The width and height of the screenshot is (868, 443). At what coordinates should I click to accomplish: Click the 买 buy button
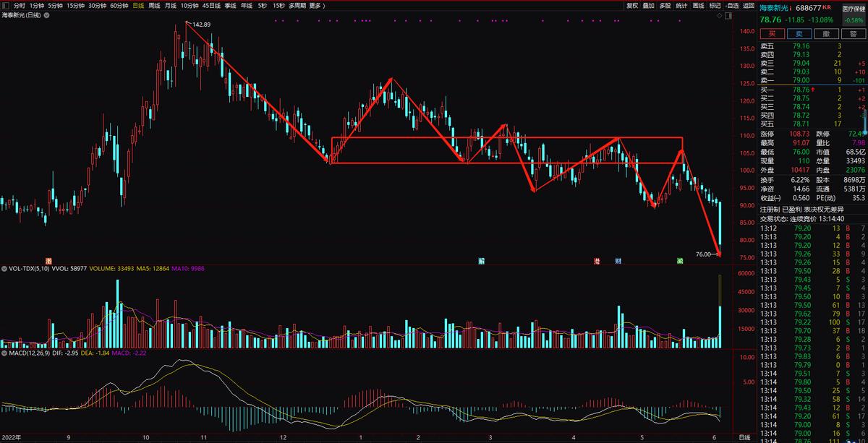click(772, 33)
